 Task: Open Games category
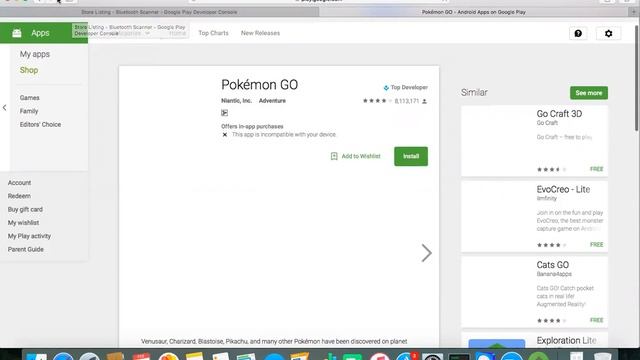click(29, 98)
